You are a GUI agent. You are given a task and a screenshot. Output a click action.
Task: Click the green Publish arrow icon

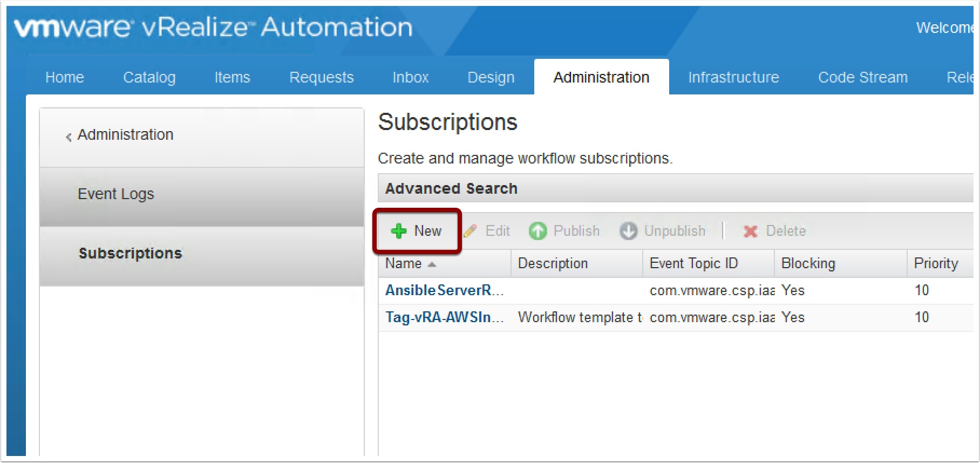coord(537,231)
